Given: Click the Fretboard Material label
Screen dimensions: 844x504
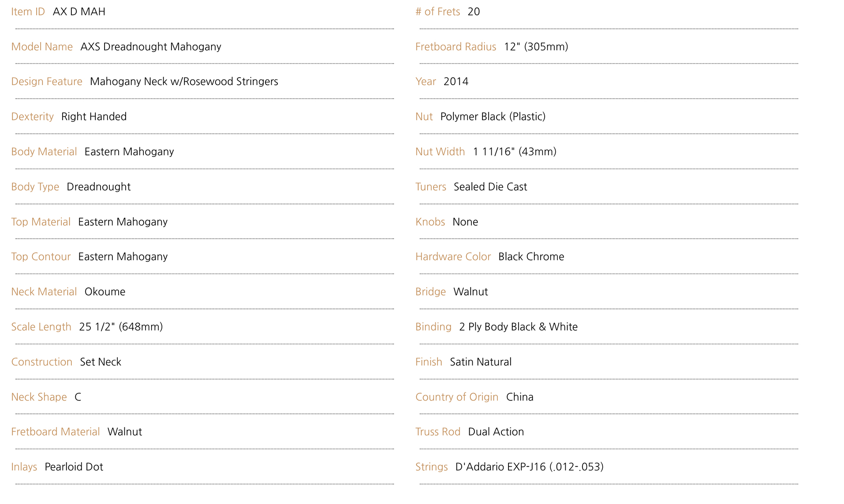Looking at the screenshot, I should (56, 432).
